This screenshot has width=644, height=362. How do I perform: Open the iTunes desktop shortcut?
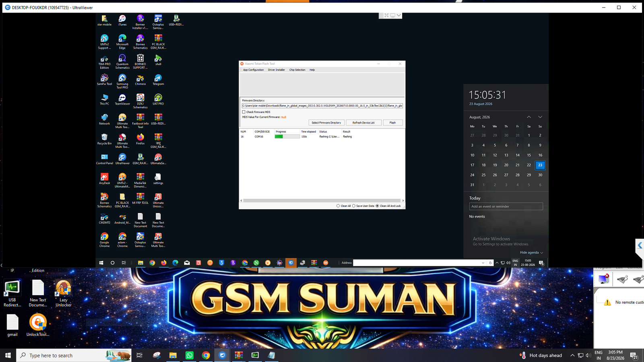point(122,21)
